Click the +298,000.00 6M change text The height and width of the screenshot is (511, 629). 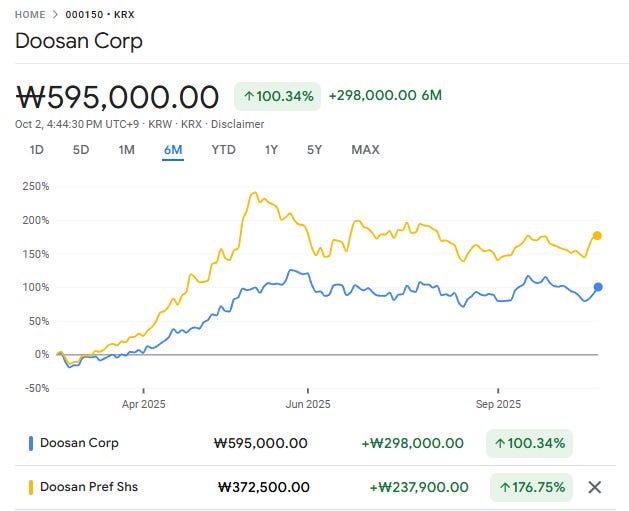tap(385, 95)
